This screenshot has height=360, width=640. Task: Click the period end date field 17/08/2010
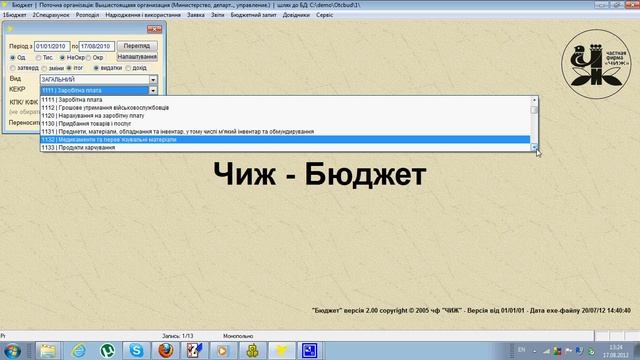[96, 47]
